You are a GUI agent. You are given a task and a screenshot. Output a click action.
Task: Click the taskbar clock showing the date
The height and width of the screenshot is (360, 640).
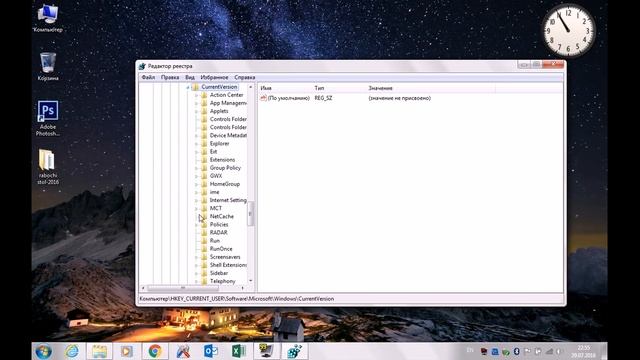tap(584, 351)
